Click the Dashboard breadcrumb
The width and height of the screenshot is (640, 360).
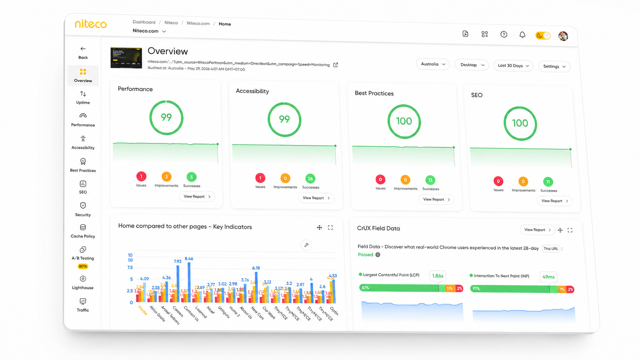[x=144, y=22]
